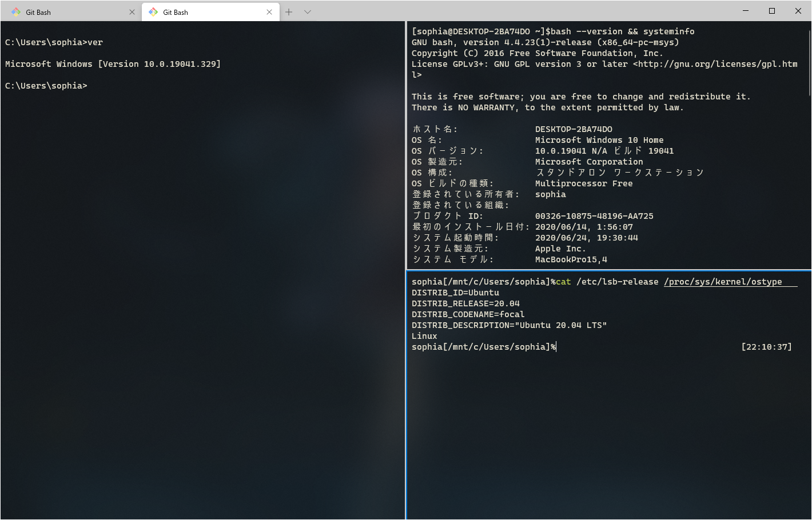This screenshot has width=812, height=520.
Task: Close the first Git Bash tab
Action: click(132, 11)
